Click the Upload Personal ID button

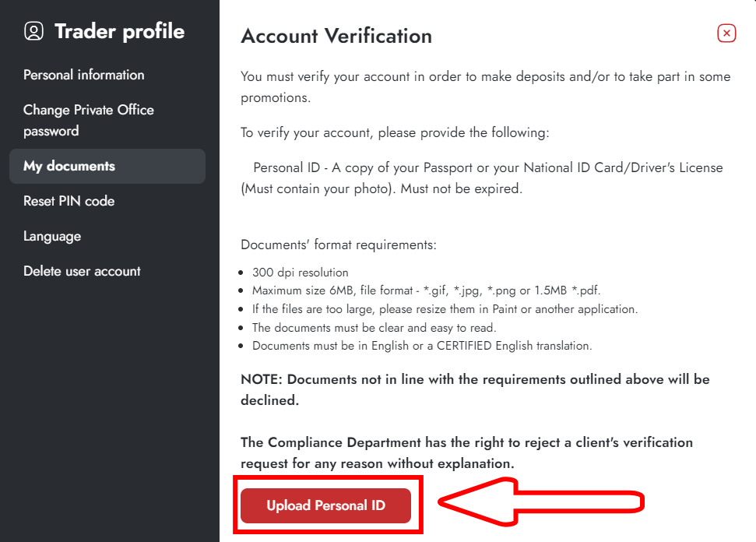(326, 505)
